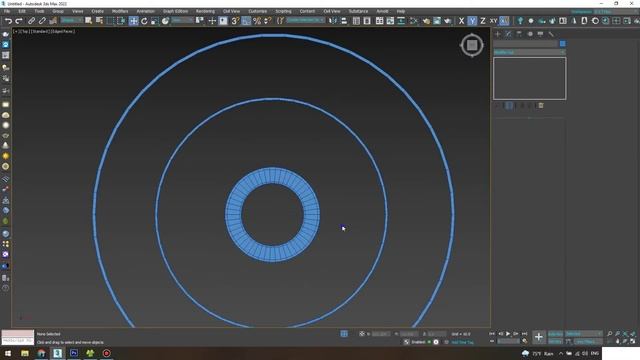The width and height of the screenshot is (640, 360).
Task: Click the Render Production teapot icon
Action: click(x=448, y=21)
